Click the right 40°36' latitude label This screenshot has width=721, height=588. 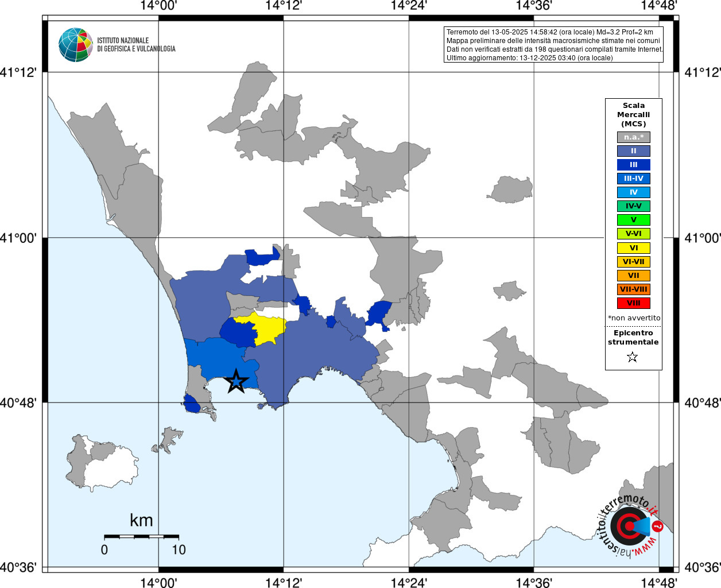(703, 567)
